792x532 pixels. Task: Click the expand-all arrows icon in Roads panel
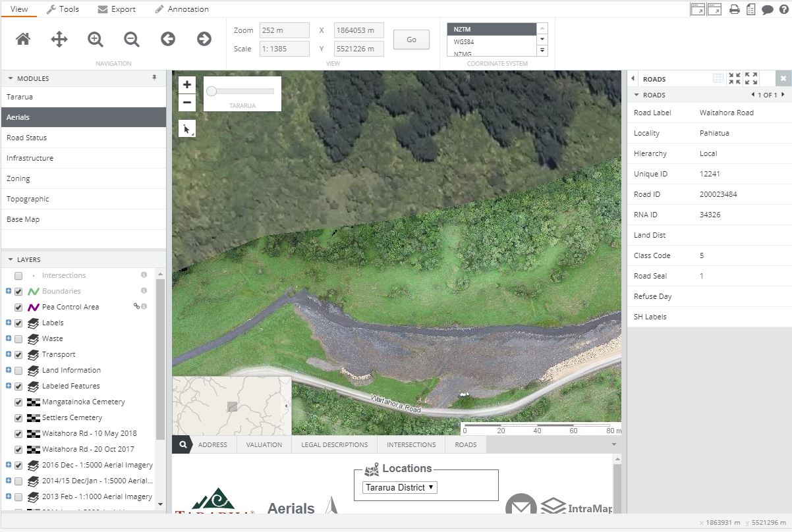(751, 78)
